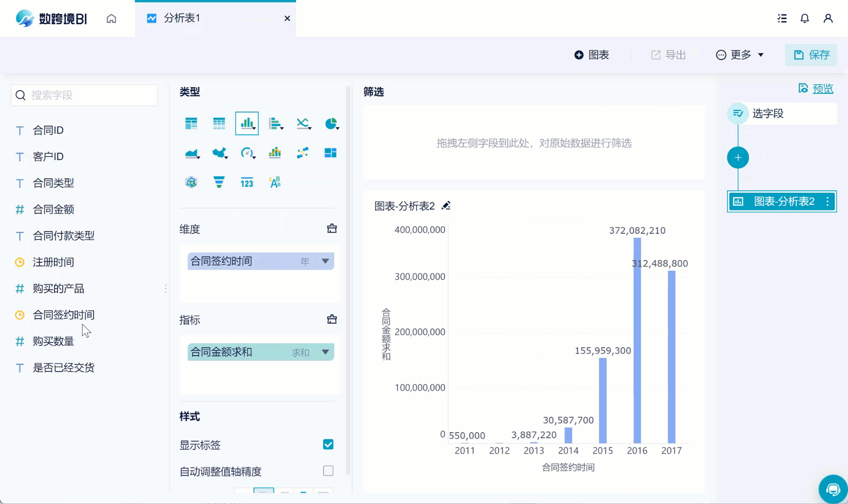Open the user account icon

[828, 19]
